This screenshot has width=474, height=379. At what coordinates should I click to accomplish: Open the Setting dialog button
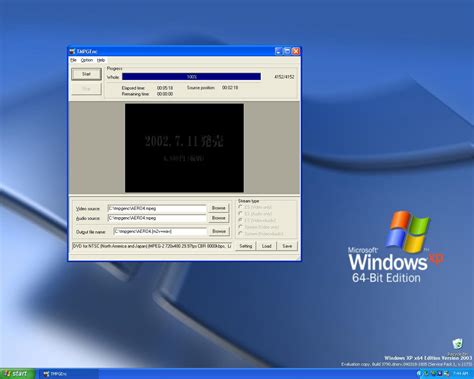pos(246,246)
